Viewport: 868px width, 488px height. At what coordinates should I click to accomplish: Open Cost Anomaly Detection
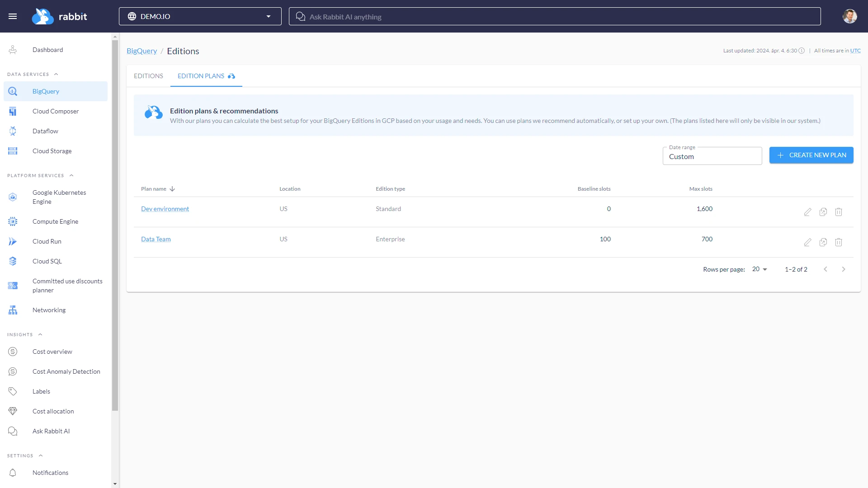(x=66, y=371)
